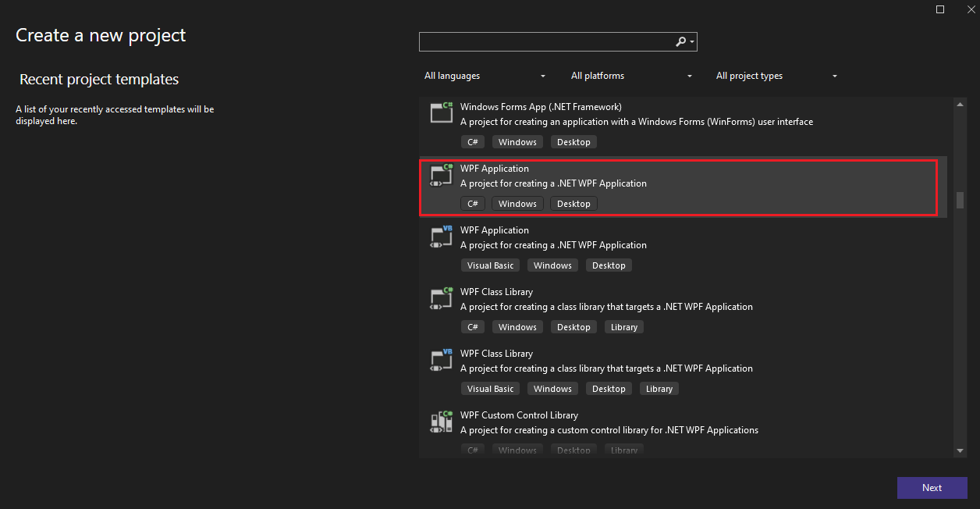
Task: Click the search magnifier icon
Action: [x=680, y=42]
